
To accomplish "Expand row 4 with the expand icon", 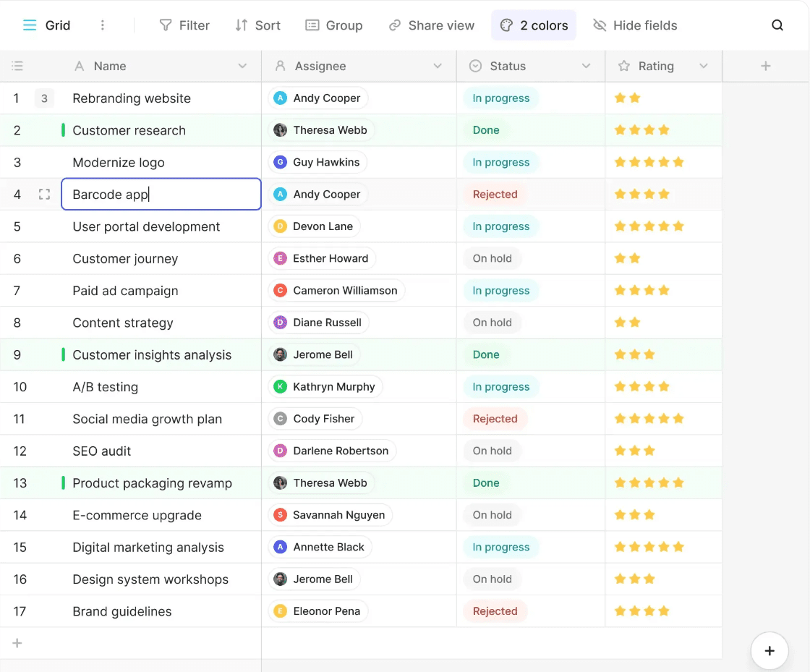I will (44, 195).
